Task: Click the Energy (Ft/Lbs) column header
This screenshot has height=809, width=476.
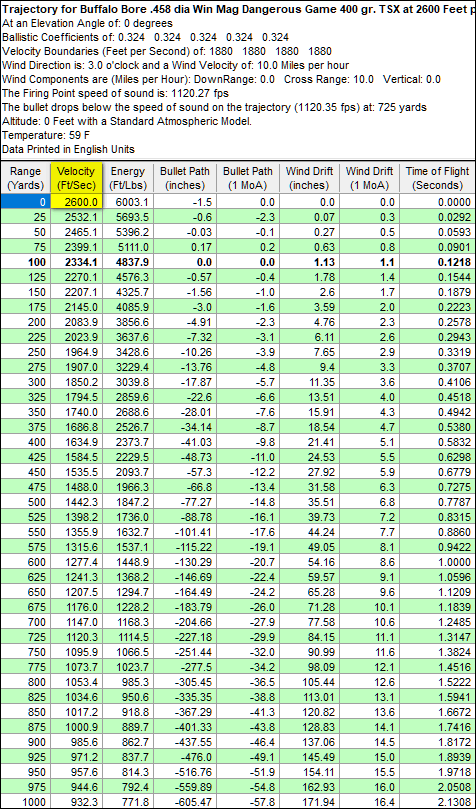Action: 127,178
